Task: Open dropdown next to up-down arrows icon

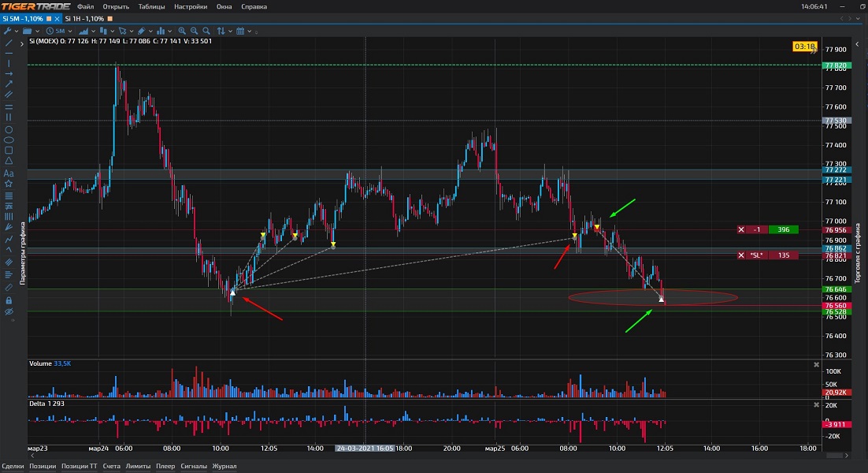Action: [x=230, y=31]
